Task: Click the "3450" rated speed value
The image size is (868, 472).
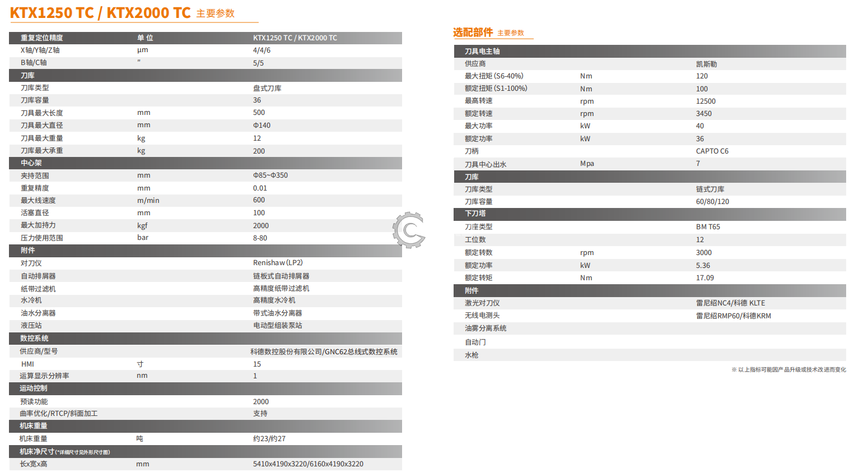Action: pyautogui.click(x=704, y=113)
